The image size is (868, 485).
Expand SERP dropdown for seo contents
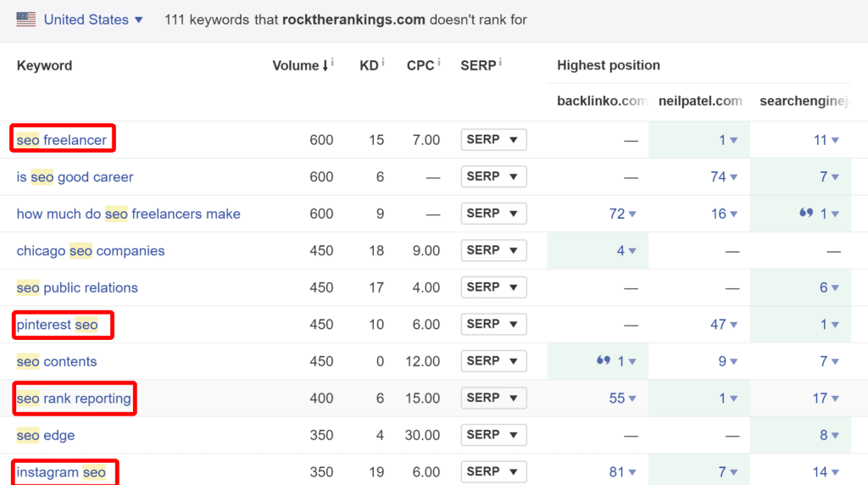pyautogui.click(x=493, y=361)
